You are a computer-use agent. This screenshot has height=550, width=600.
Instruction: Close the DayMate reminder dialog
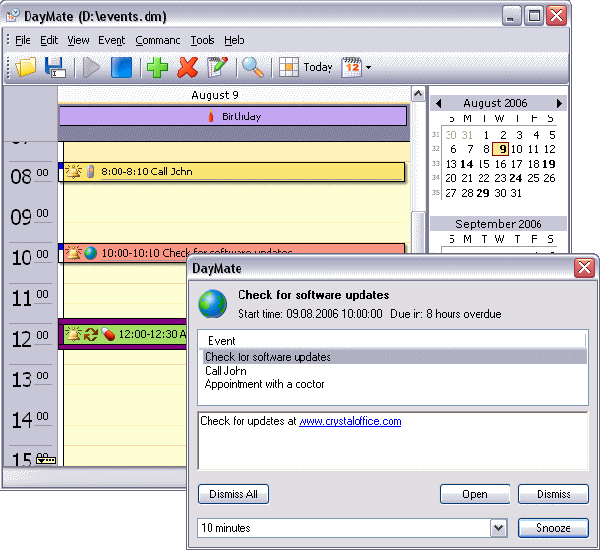pyautogui.click(x=584, y=268)
